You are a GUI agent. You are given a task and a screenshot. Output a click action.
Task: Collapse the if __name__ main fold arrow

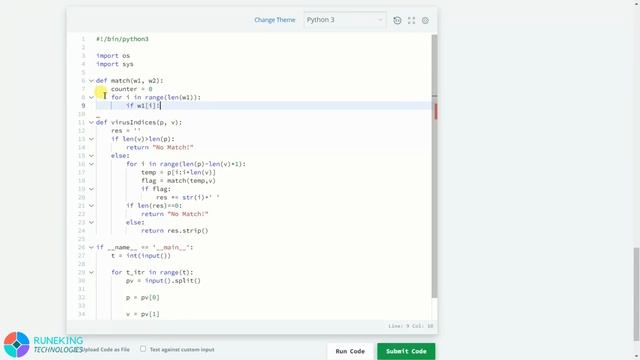point(91,247)
